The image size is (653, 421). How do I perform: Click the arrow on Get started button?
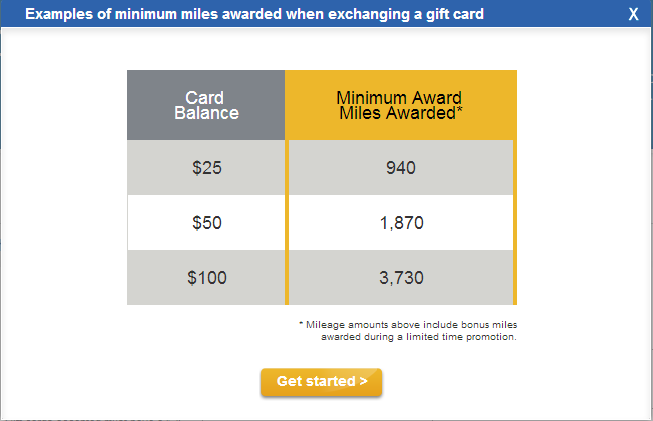pos(363,381)
